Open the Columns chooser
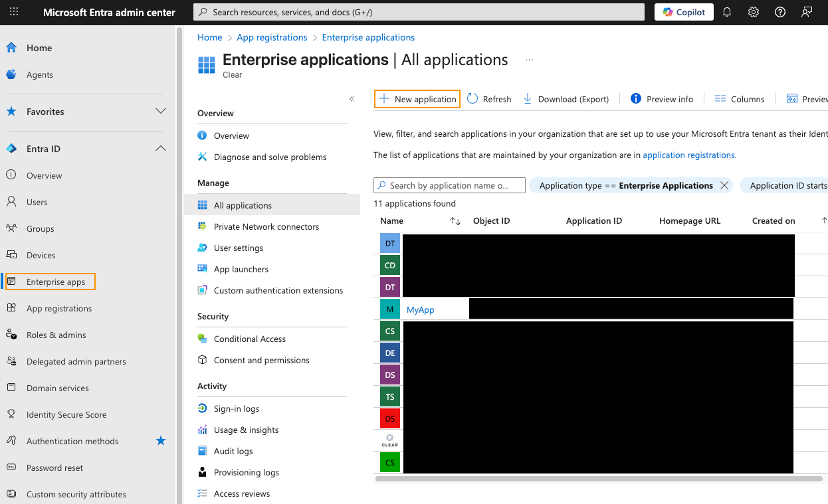This screenshot has width=828, height=504. pyautogui.click(x=740, y=99)
